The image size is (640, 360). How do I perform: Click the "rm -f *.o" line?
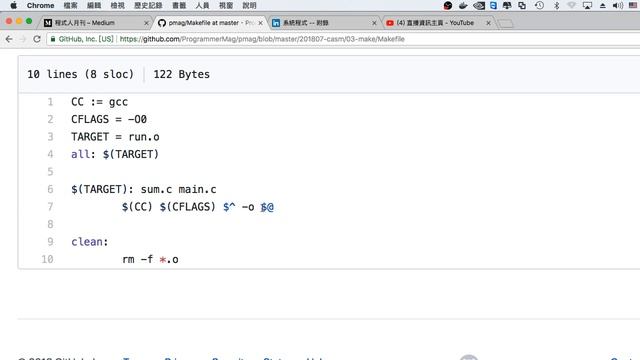pos(150,259)
